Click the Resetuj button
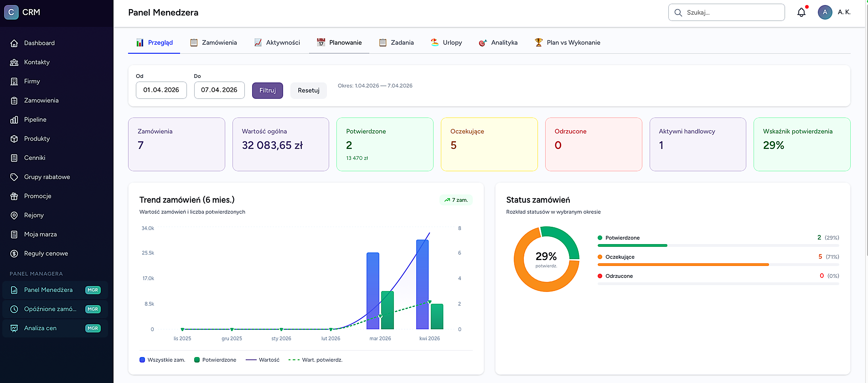 [x=308, y=91]
